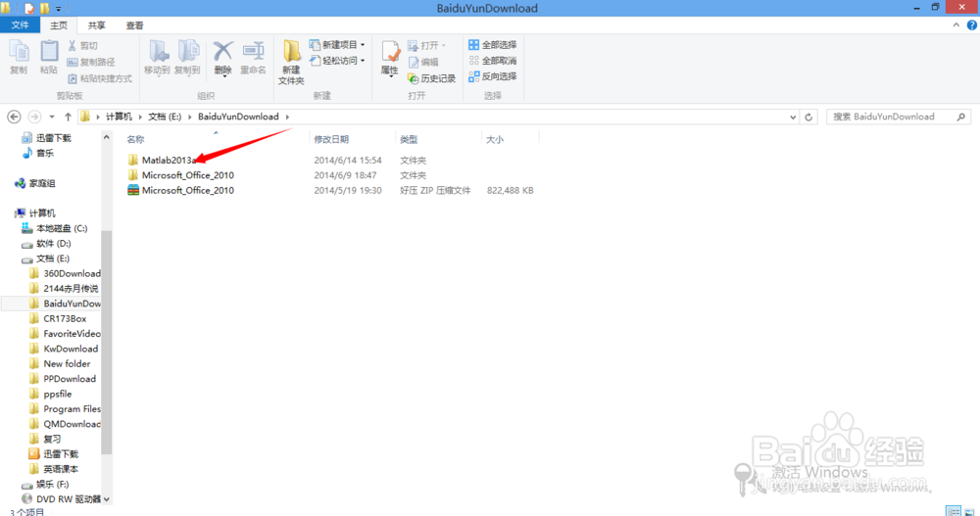Select Music (音乐) in the sidebar
Viewport: 980px width, 516px height.
pos(39,153)
